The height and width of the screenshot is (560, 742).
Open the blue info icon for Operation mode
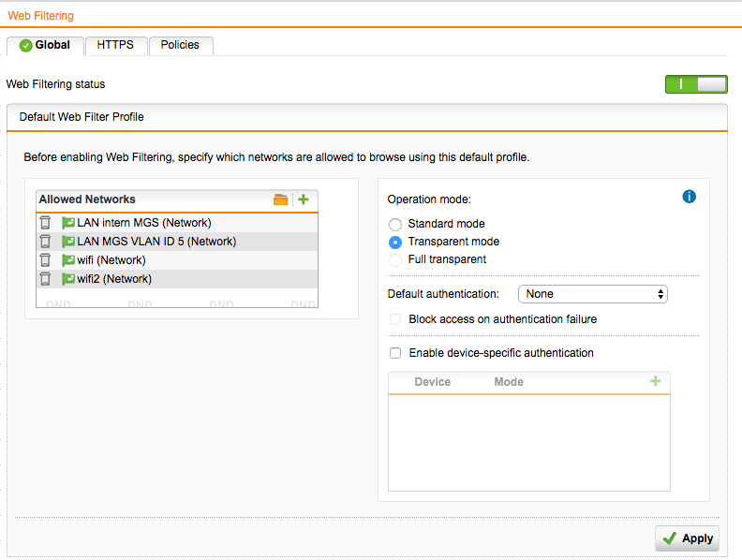point(690,197)
